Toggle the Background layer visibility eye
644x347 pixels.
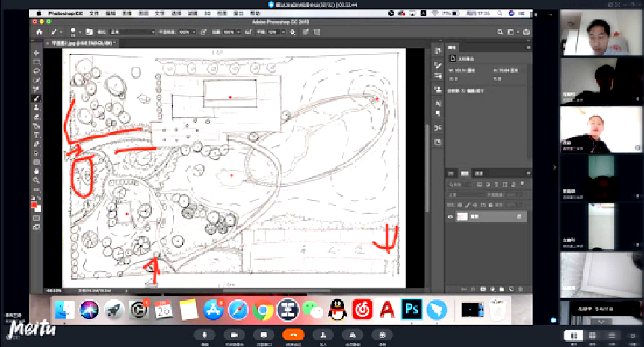(451, 217)
